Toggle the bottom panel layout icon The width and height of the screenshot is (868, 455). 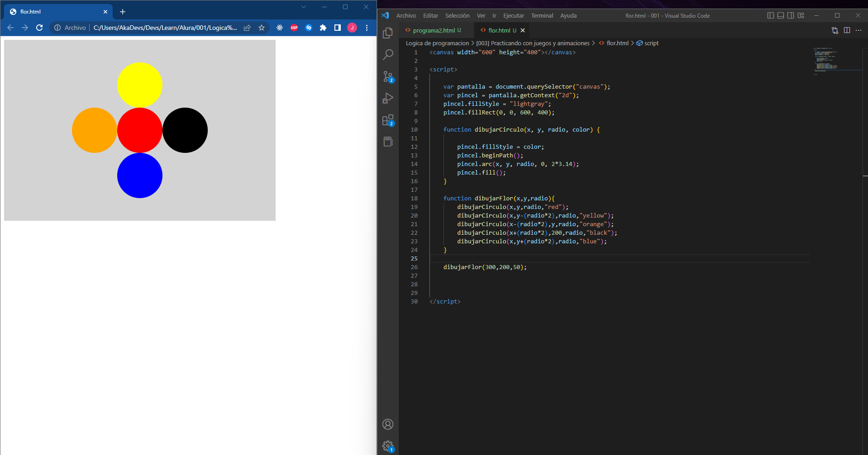click(781, 15)
